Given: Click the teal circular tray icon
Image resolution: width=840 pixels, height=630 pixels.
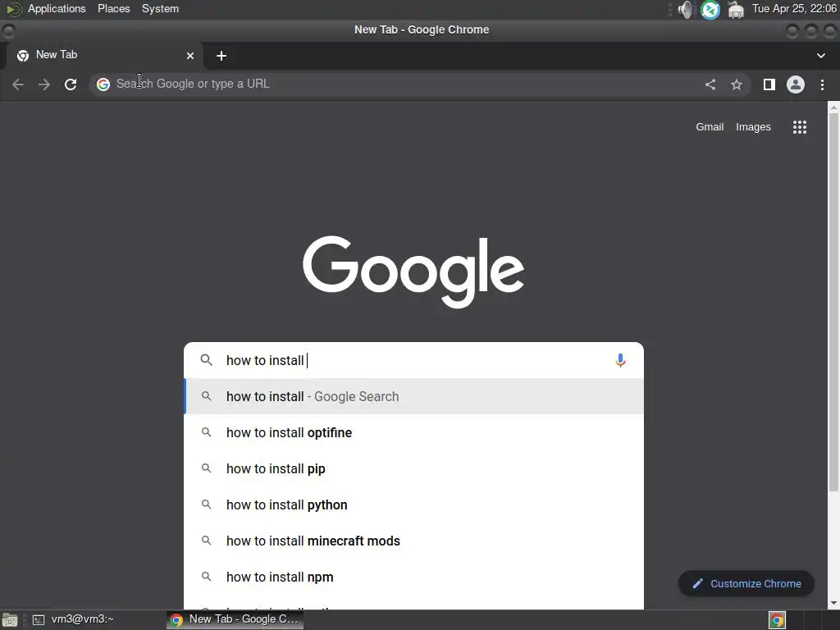Looking at the screenshot, I should (x=710, y=10).
